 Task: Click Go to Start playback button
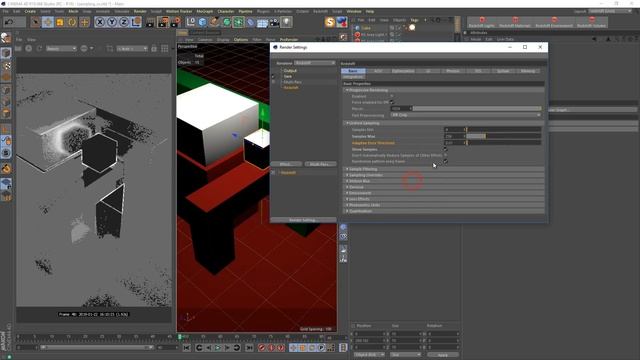[187, 348]
